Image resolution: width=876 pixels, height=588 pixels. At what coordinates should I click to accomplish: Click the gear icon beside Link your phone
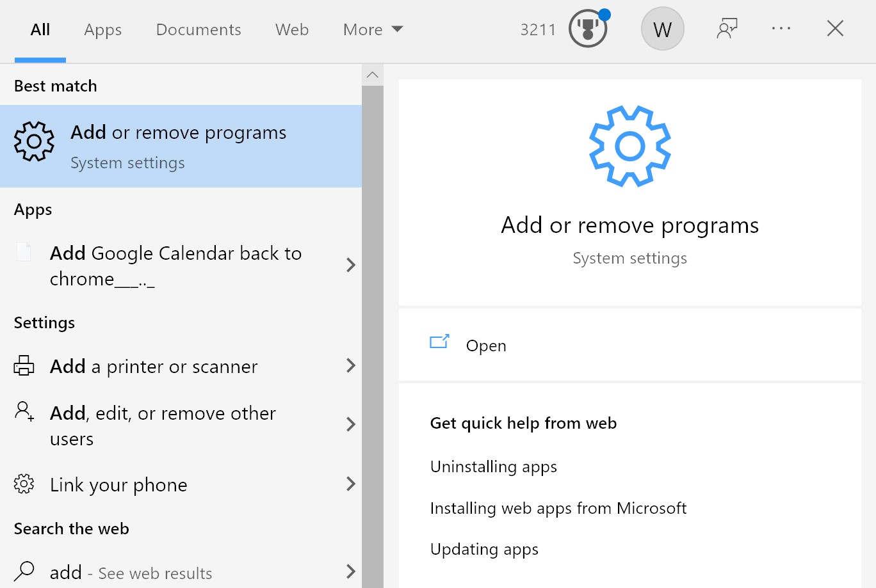tap(24, 484)
